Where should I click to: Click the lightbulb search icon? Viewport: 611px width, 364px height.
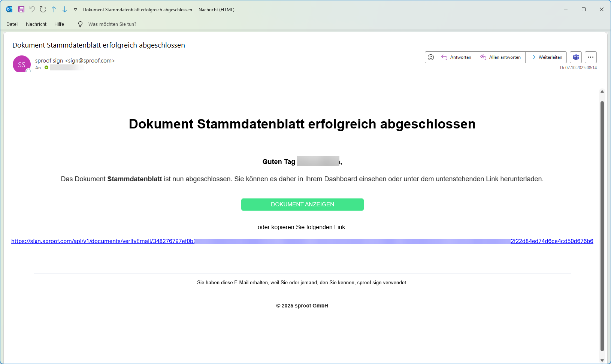click(x=80, y=24)
